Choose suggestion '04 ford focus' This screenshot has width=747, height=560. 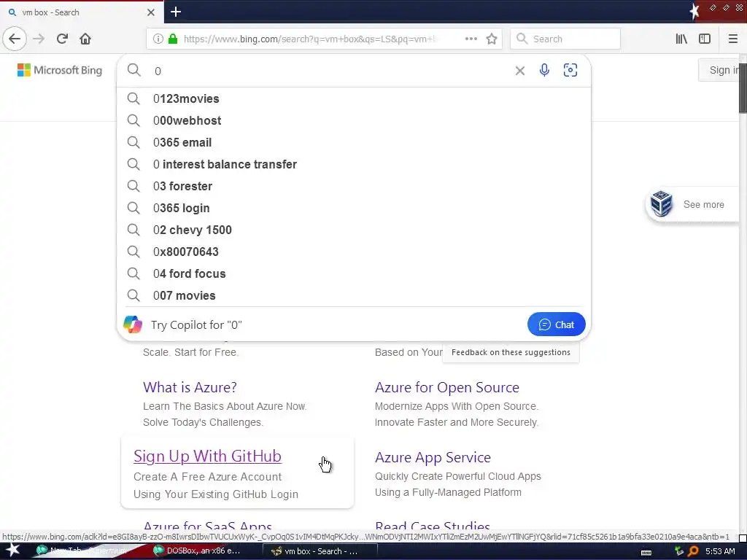[x=354, y=274]
